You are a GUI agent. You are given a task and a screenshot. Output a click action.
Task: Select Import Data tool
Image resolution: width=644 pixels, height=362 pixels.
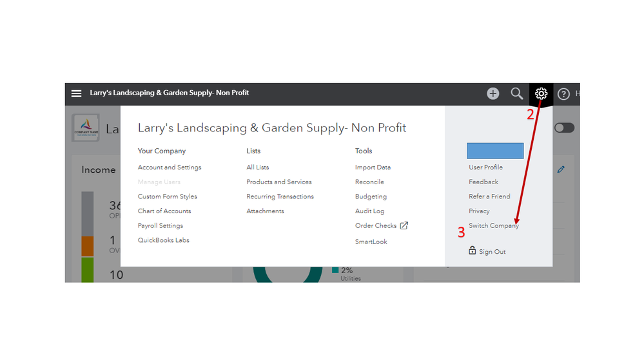pos(373,167)
